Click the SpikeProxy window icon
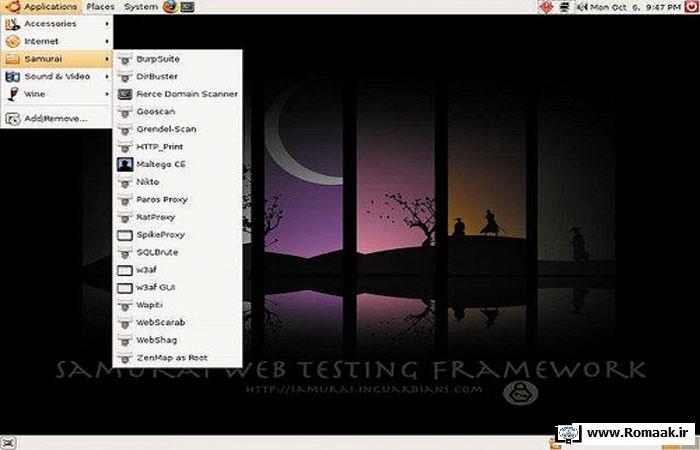Image resolution: width=700 pixels, height=450 pixels. 125,235
